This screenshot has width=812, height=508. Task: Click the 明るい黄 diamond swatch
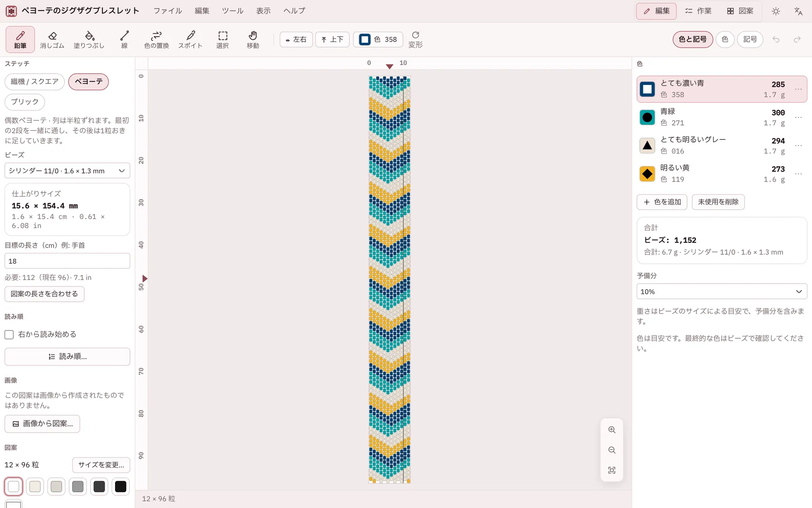pos(647,174)
